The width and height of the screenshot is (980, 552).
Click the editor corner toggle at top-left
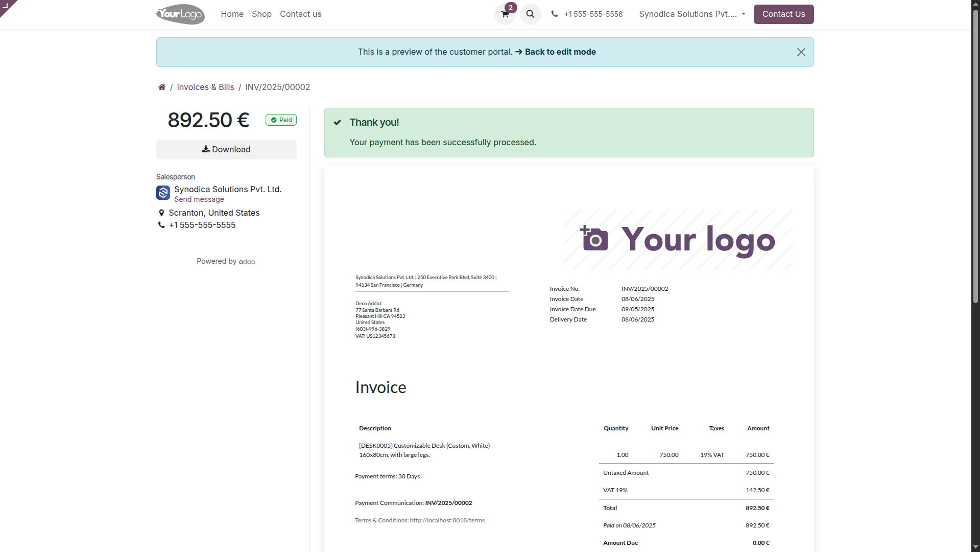coord(6,6)
